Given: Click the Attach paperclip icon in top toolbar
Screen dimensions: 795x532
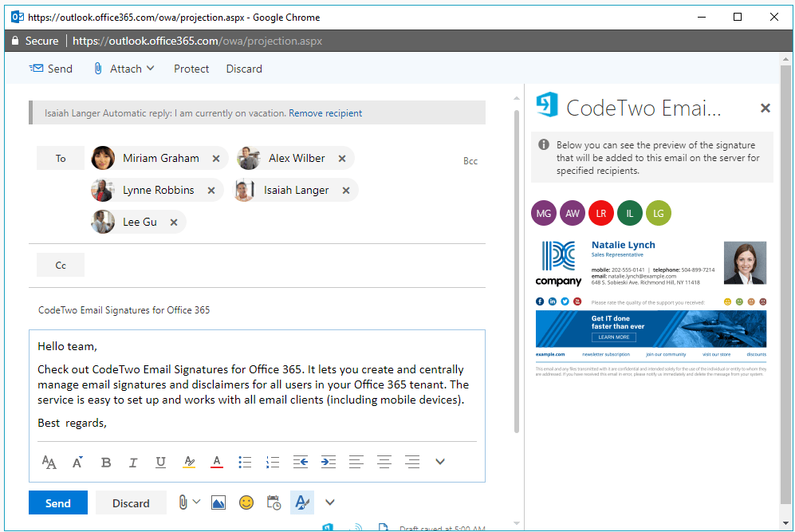Looking at the screenshot, I should (98, 69).
